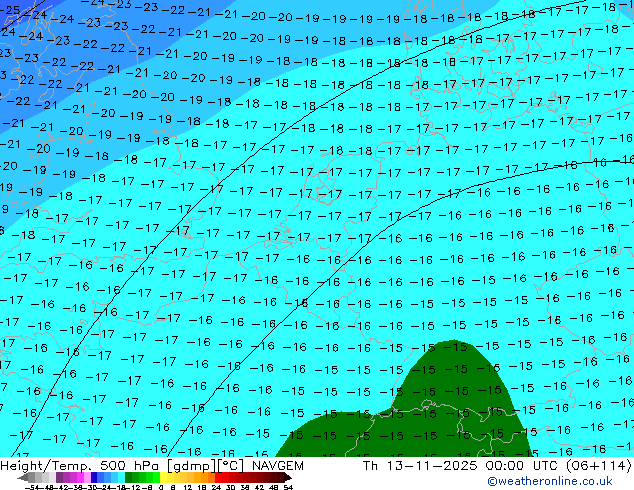Click the "Height/Temp." title text
The height and width of the screenshot is (490, 634).
click(x=45, y=466)
